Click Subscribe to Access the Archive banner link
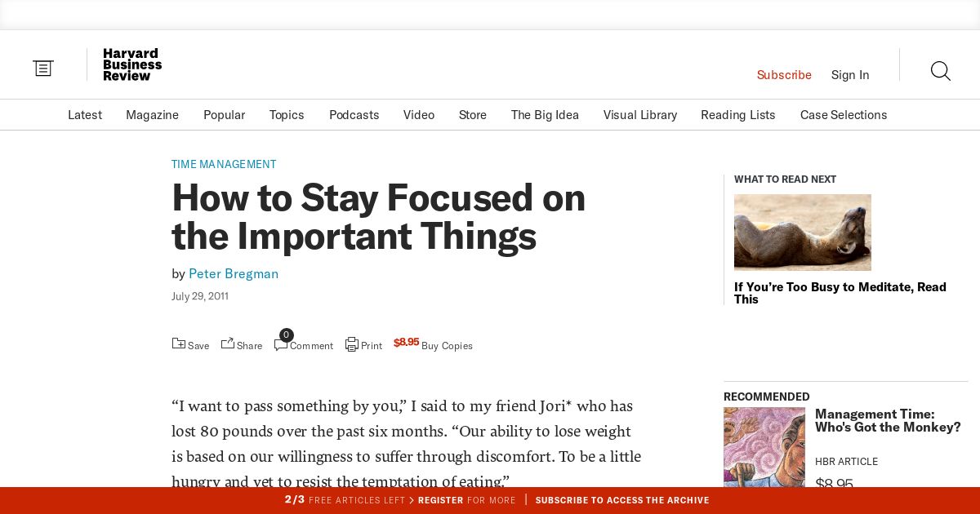The image size is (980, 514). tap(622, 500)
